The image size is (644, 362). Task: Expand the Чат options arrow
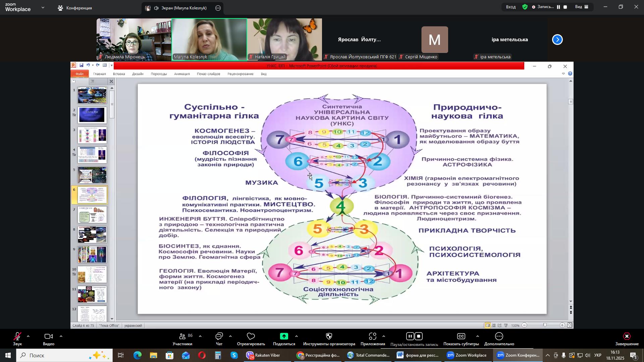coord(230,337)
